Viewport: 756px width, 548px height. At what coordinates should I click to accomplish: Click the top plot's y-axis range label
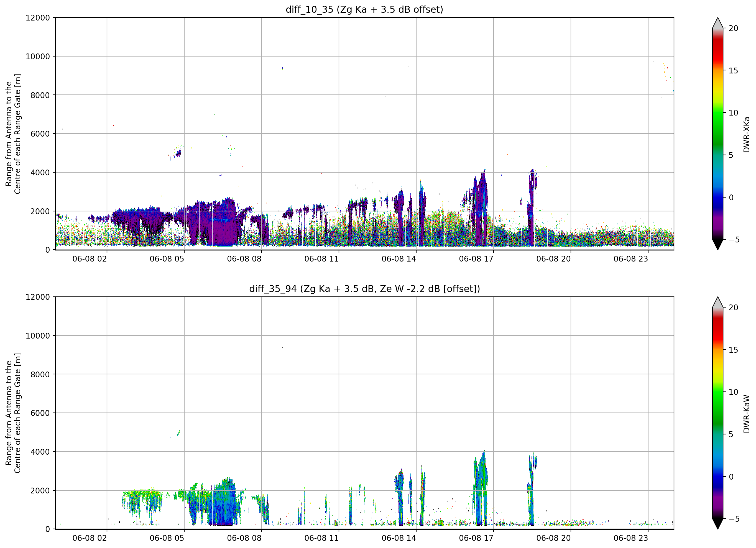click(13, 134)
